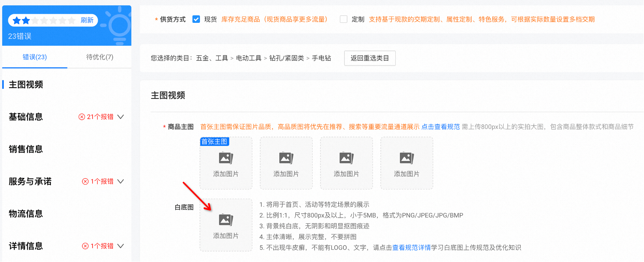Click error icon next to 服务与承诺 1个报错
This screenshot has width=644, height=262.
click(x=85, y=182)
